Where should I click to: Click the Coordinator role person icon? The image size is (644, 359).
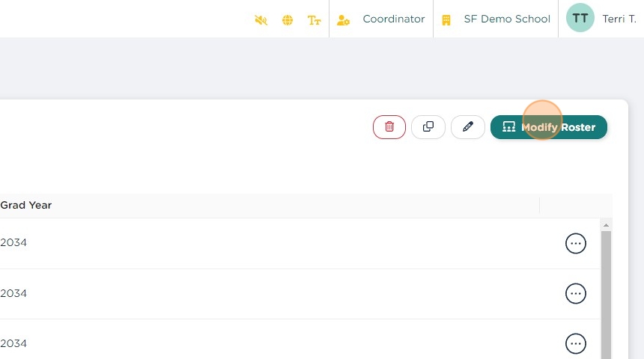click(x=343, y=19)
